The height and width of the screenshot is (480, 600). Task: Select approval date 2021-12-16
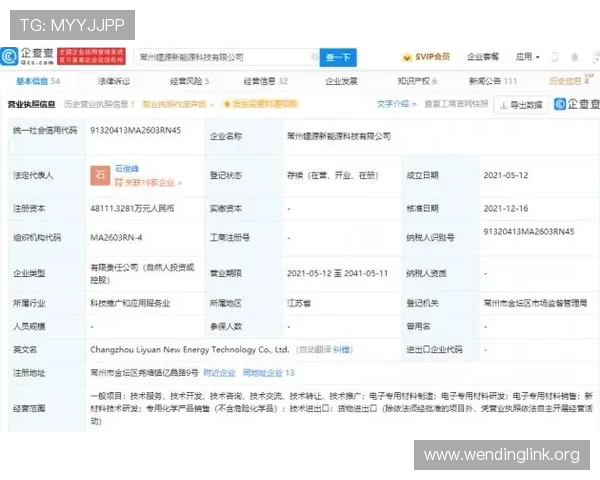[506, 208]
